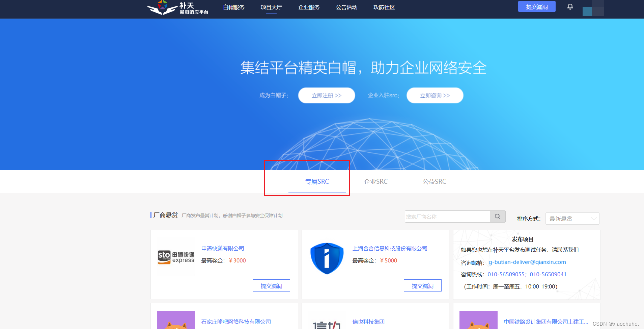Click the hotline number 010-56509055
Image resolution: width=644 pixels, height=329 pixels.
coord(506,274)
